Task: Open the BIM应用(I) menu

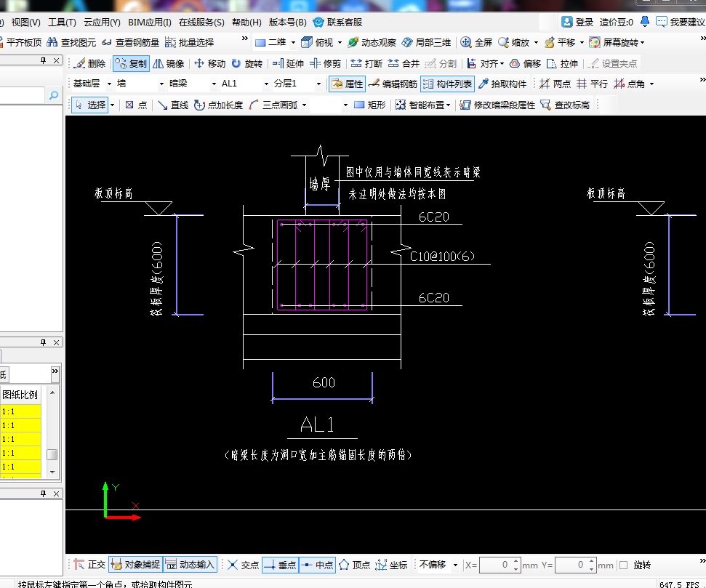Action: [x=150, y=22]
